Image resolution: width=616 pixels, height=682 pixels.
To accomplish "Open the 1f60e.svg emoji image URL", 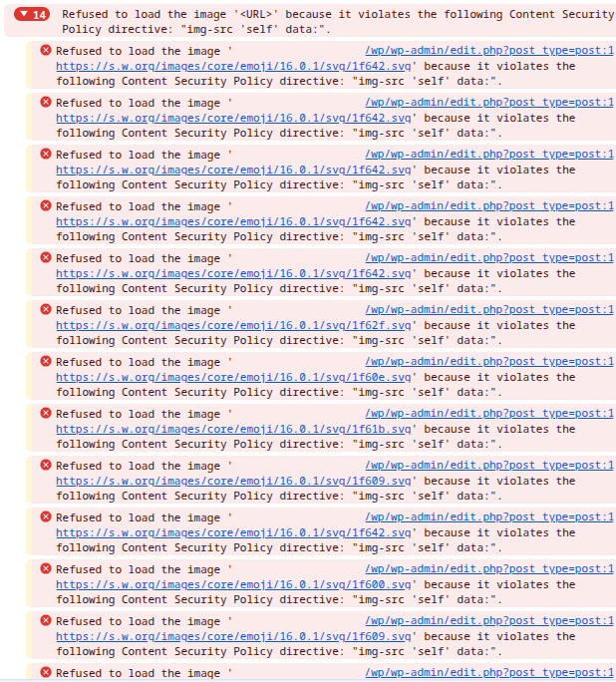I will tap(233, 377).
